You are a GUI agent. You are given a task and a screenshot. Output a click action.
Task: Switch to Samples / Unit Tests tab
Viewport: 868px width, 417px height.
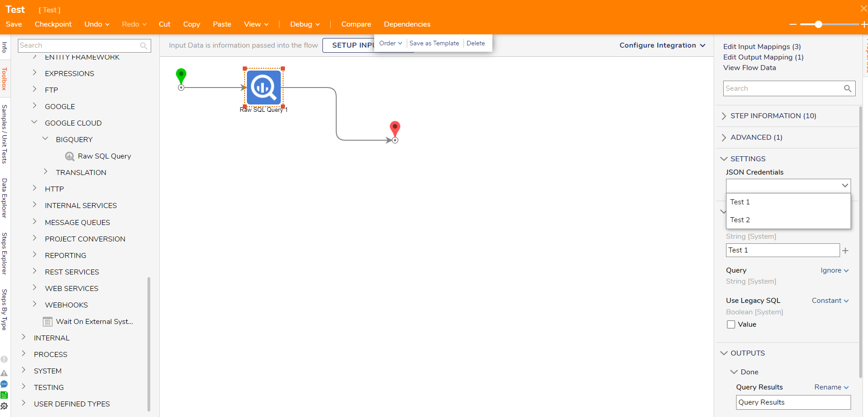click(5, 134)
